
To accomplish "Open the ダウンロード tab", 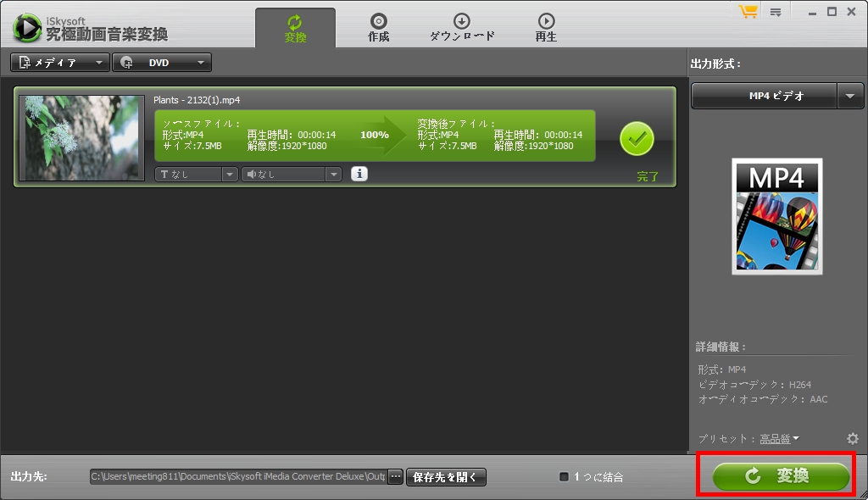I will (x=462, y=29).
